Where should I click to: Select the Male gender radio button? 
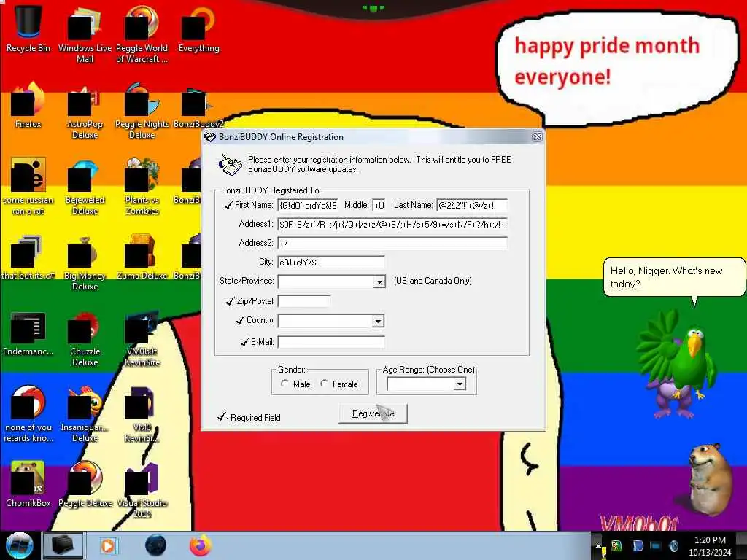pos(285,384)
